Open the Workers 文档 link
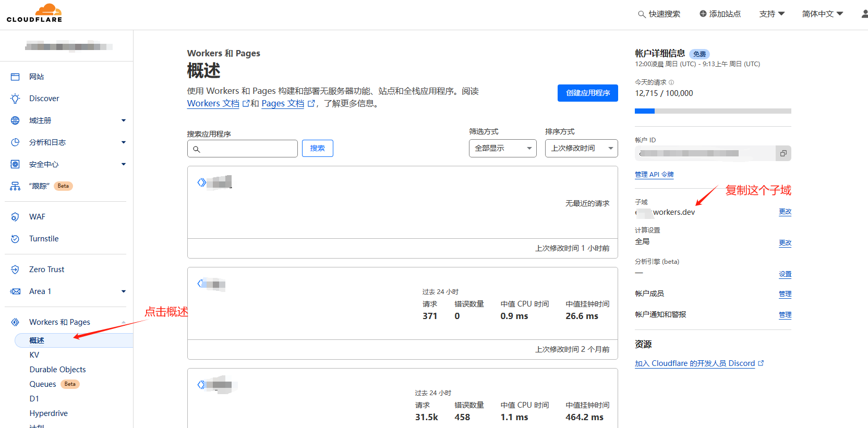Image resolution: width=868 pixels, height=428 pixels. pos(213,103)
